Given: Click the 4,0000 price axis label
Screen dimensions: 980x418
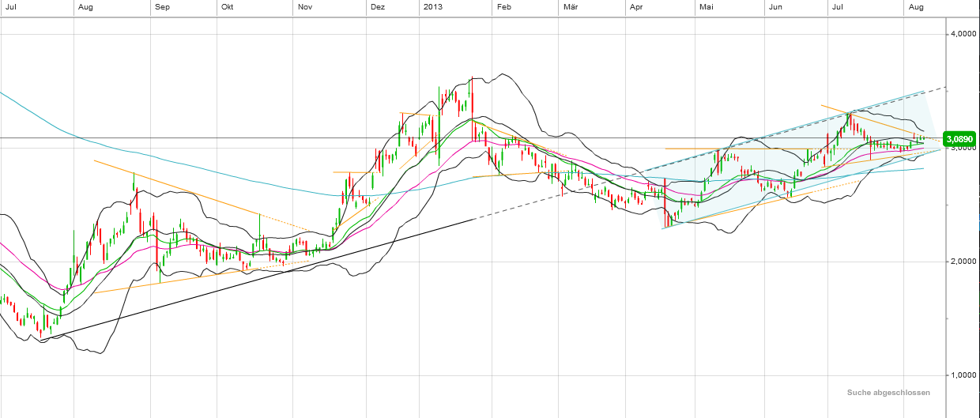Looking at the screenshot, I should click(x=964, y=35).
